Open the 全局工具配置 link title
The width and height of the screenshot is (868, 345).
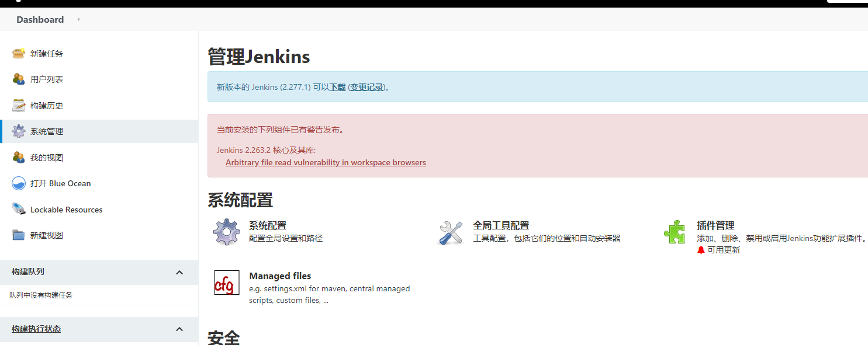pyautogui.click(x=501, y=225)
